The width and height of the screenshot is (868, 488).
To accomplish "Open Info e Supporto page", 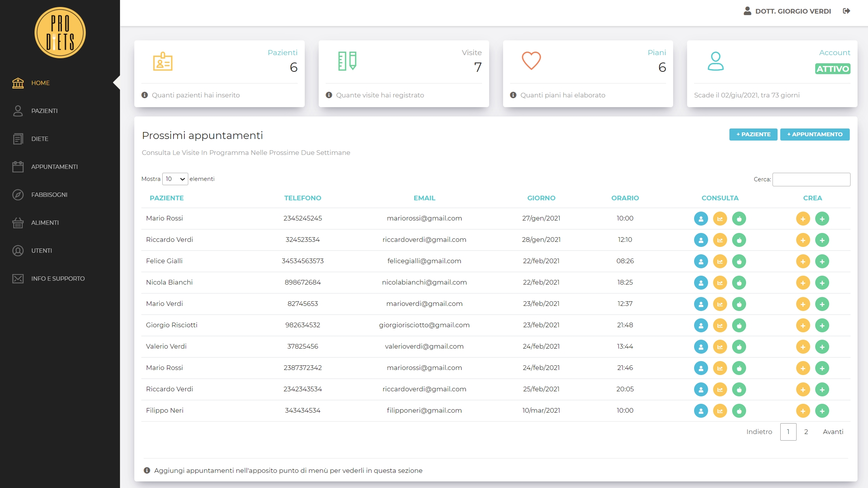I will 58,278.
